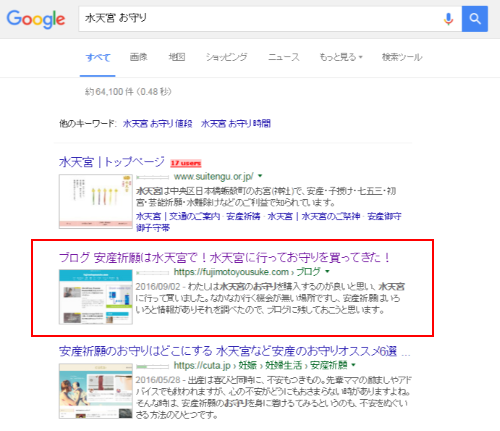Viewport: 500px width, 431px height.
Task: Click the blue search magnifier button
Action: (x=475, y=19)
